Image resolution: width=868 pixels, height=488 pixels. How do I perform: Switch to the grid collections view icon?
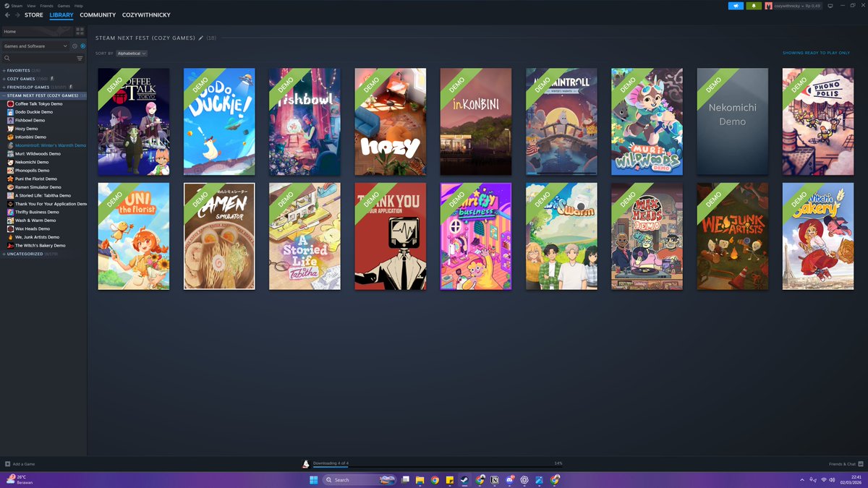tap(80, 31)
